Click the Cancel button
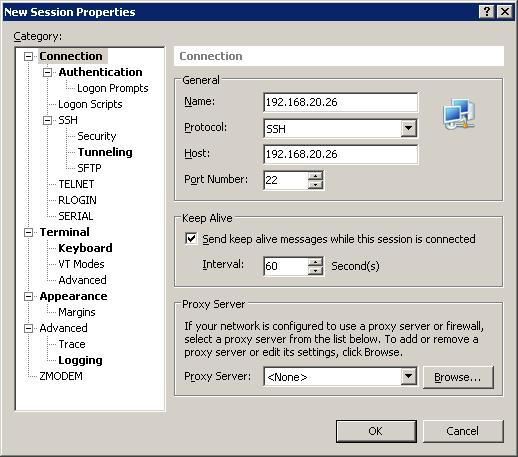This screenshot has height=457, width=518. tap(463, 431)
